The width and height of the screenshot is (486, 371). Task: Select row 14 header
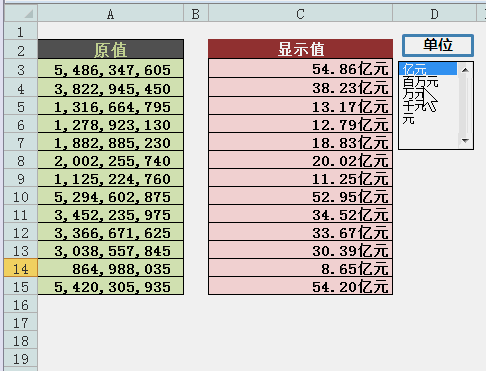[21, 268]
